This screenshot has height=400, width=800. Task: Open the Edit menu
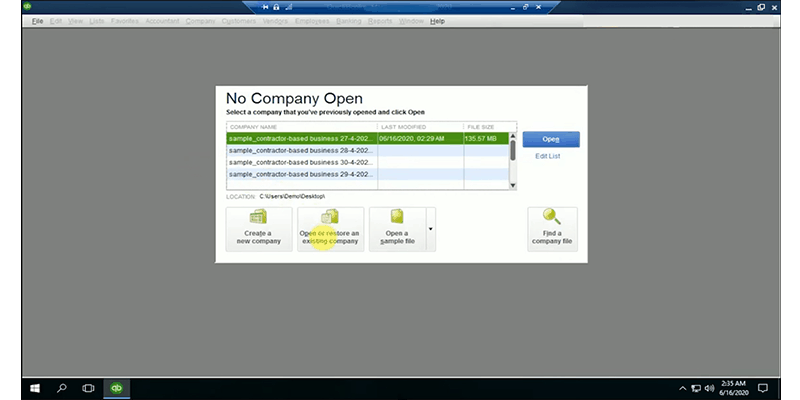[x=56, y=21]
